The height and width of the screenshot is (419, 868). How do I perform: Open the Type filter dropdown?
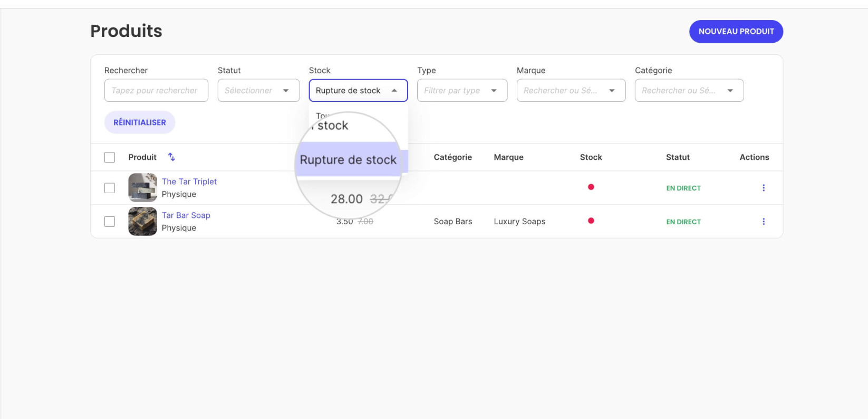click(x=462, y=90)
